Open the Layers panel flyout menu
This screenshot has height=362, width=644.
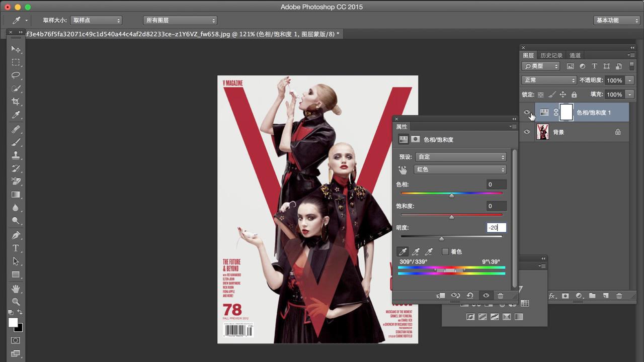coord(631,55)
